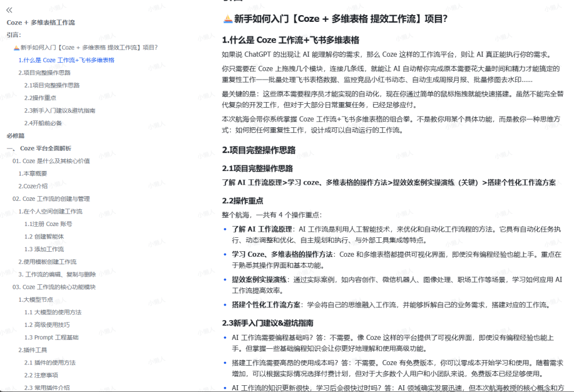Click main heading 新手如何入门【Coze + 多维表格 提效工作流】项目?

pos(340,19)
